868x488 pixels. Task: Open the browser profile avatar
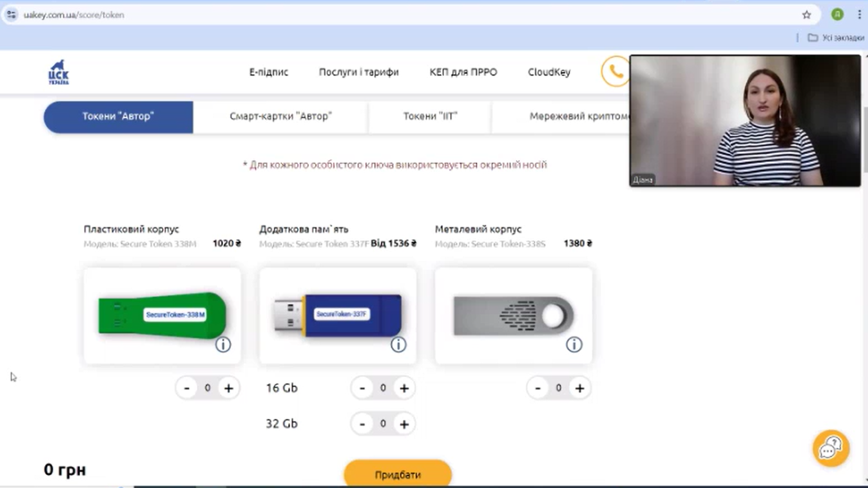point(838,15)
